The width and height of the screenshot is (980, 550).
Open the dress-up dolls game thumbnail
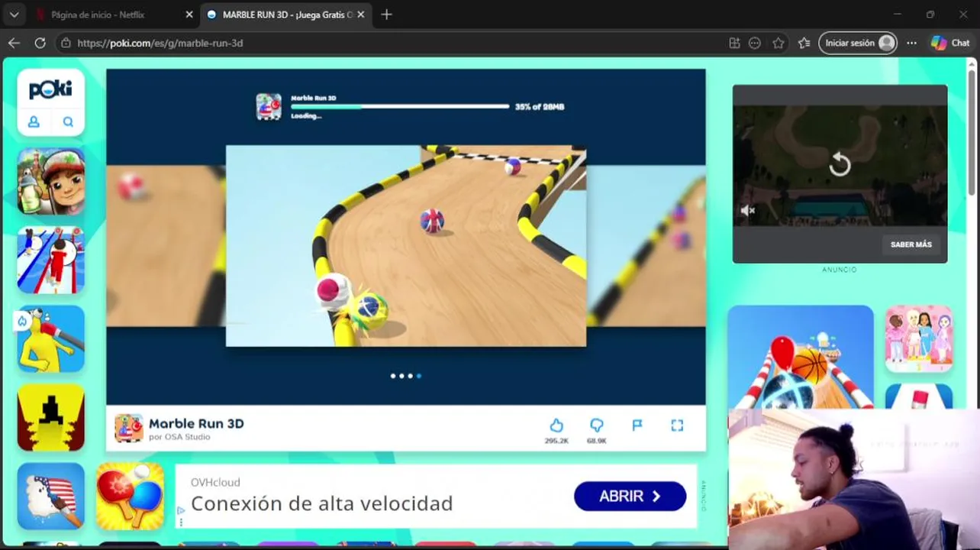(x=919, y=339)
